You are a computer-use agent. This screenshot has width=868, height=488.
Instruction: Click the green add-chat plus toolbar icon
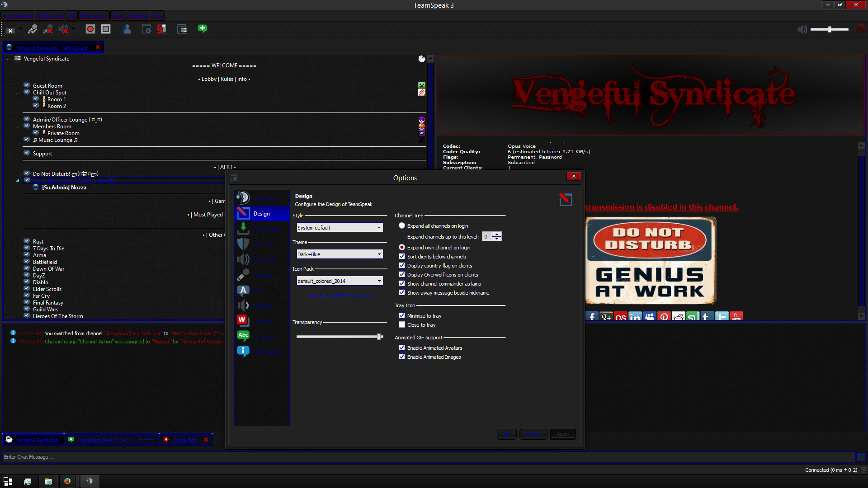tap(203, 28)
